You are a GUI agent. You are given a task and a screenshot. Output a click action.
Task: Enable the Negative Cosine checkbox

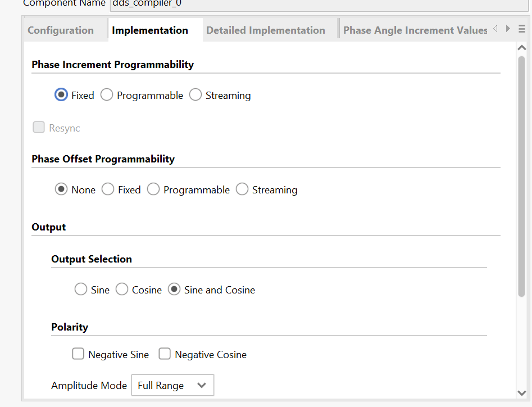click(165, 354)
